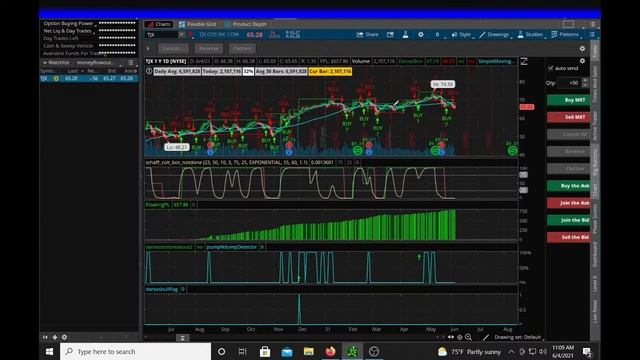Click the hamburger menu in chart toolbar
This screenshot has height=360, width=640.
(x=592, y=35)
